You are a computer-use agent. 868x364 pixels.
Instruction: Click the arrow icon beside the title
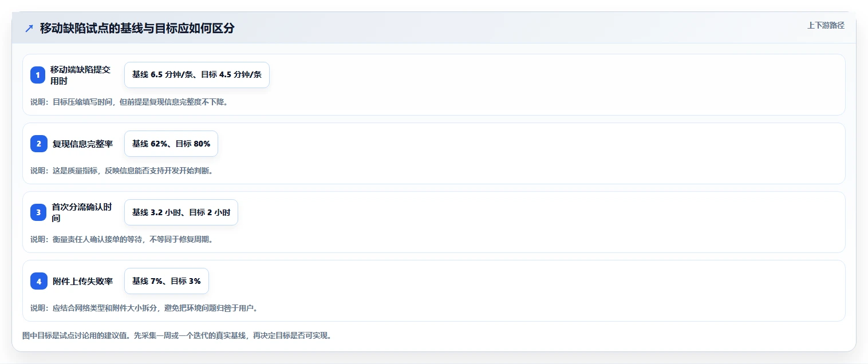coord(29,29)
